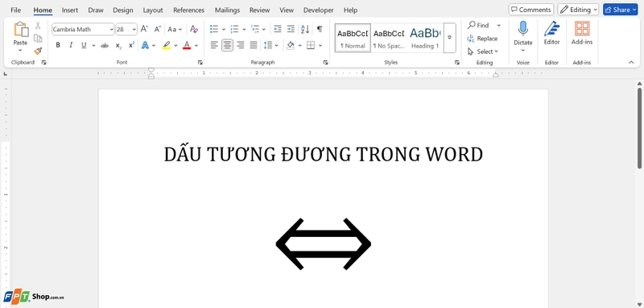This screenshot has width=644, height=308.
Task: Click the Paste clipboard icon
Action: (x=20, y=29)
